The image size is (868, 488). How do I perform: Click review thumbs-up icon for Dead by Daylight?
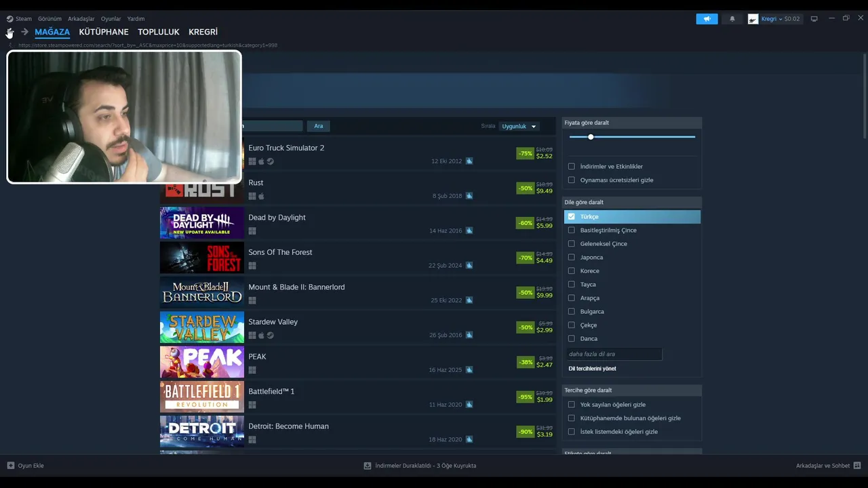(469, 230)
